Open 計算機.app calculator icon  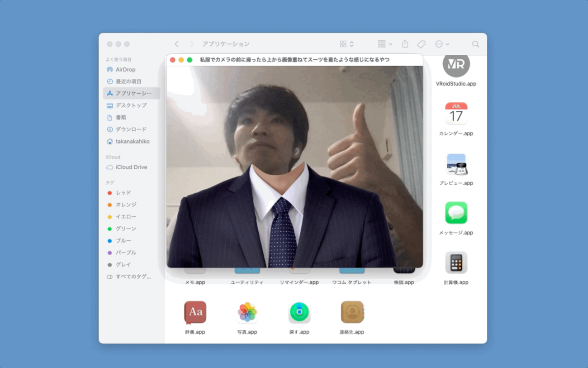click(x=456, y=263)
